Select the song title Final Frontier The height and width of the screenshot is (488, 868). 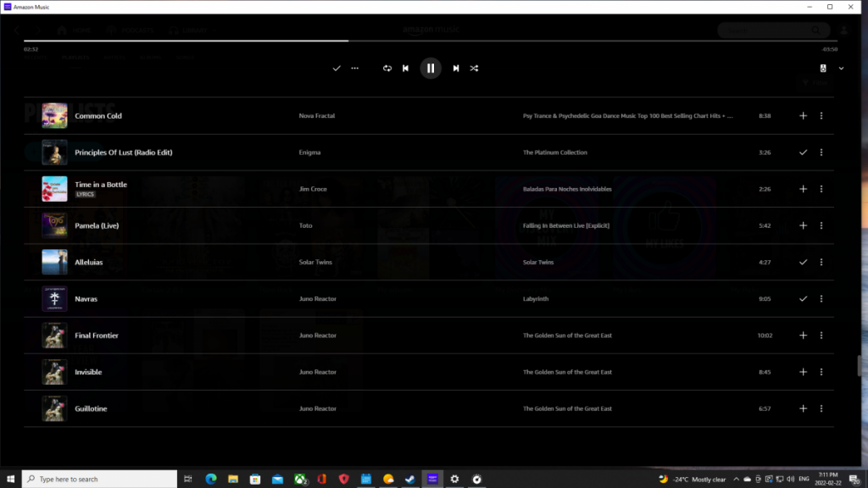pyautogui.click(x=97, y=335)
